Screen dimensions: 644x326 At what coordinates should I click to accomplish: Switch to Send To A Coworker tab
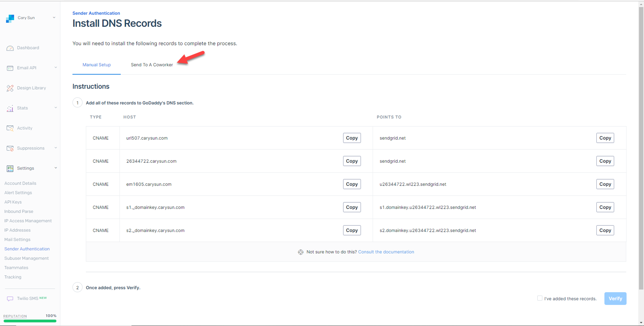pos(152,65)
